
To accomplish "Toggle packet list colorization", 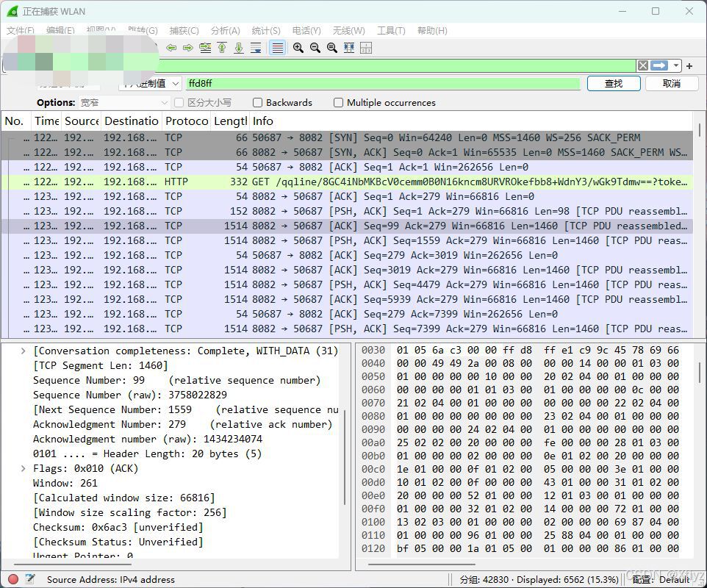I will (x=278, y=48).
